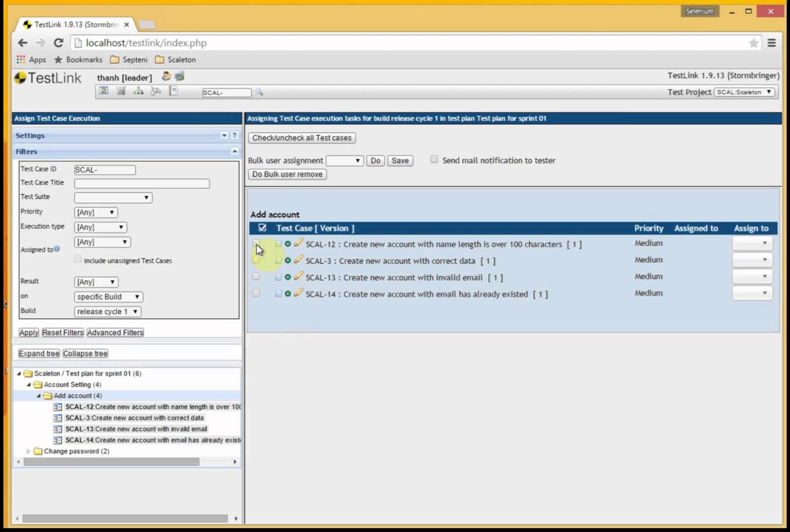Tick the checkbox for SCAL-13 test case

(x=256, y=276)
